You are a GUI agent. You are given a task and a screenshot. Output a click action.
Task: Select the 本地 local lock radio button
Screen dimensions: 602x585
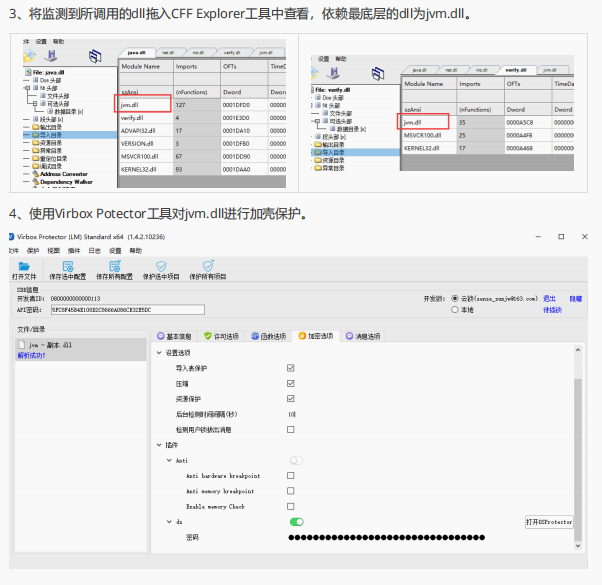pos(455,309)
